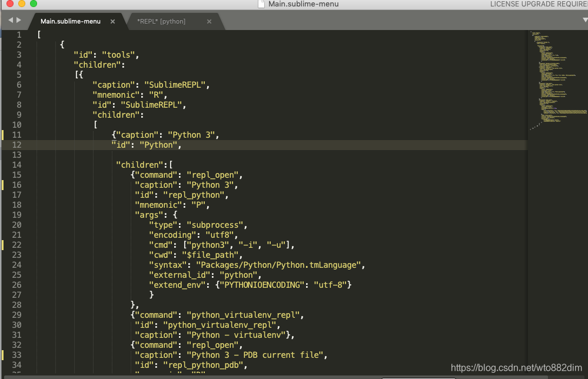Click the yellow modified-line marker beside line 22
The width and height of the screenshot is (588, 379).
tap(2, 245)
